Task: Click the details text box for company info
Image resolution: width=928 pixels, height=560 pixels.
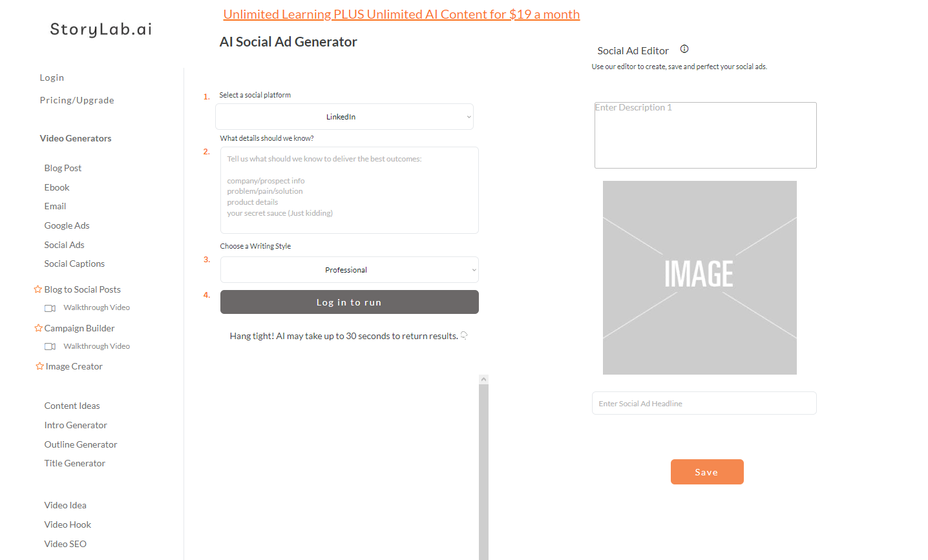Action: click(349, 190)
